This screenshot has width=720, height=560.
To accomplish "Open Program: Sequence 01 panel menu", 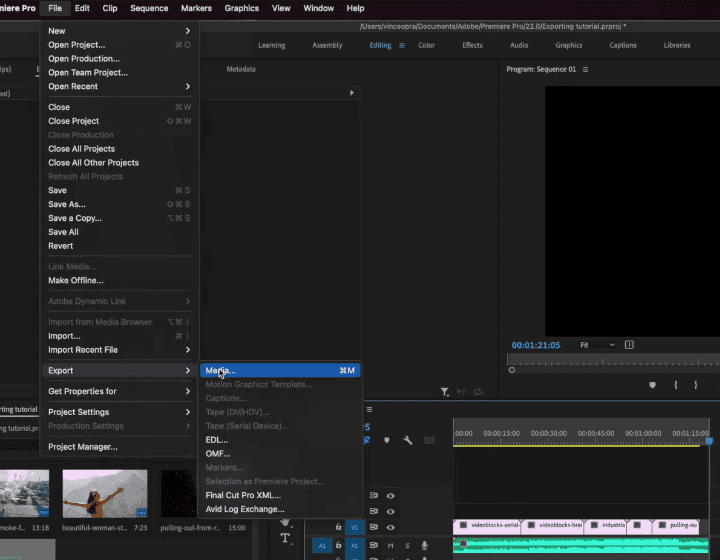I will pos(585,69).
